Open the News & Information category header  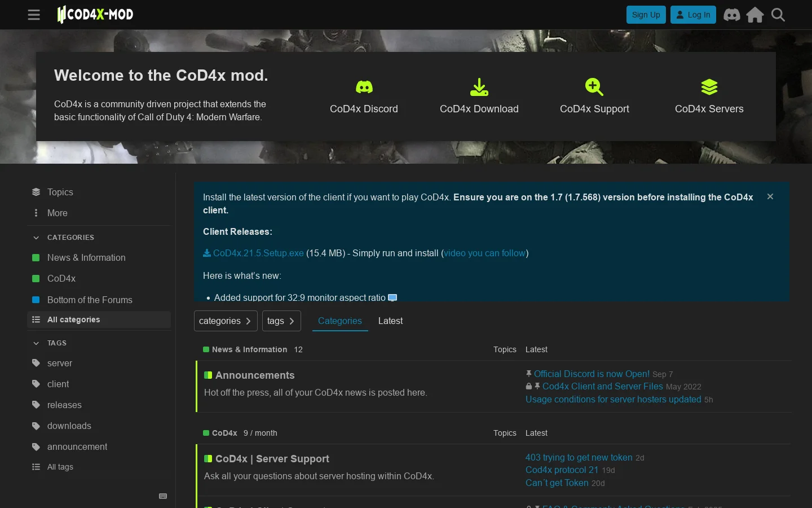[x=245, y=349]
